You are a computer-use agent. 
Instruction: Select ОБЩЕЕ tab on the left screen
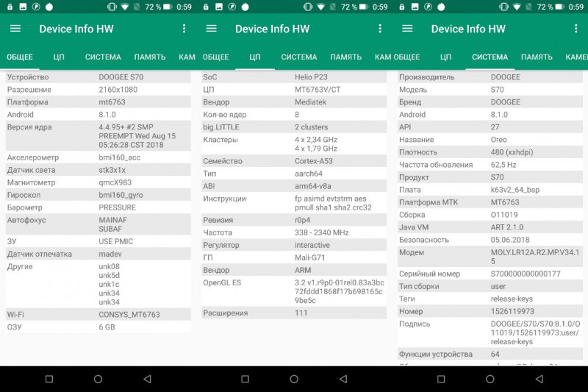pyautogui.click(x=20, y=57)
